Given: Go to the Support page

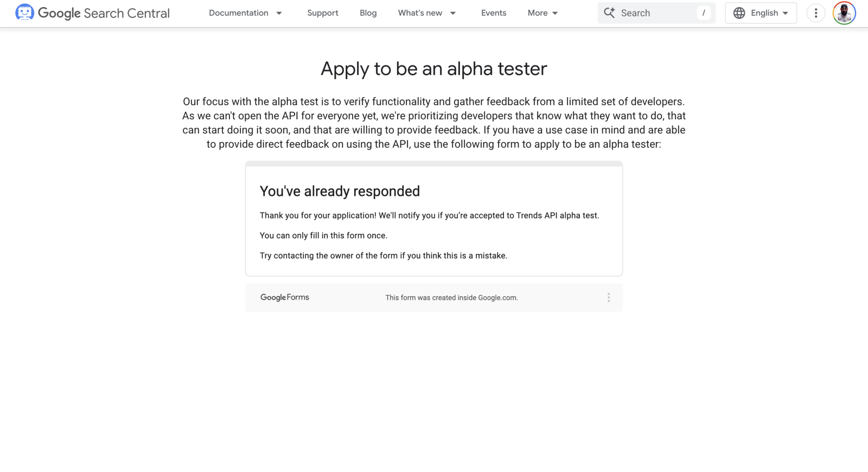Looking at the screenshot, I should click(323, 13).
